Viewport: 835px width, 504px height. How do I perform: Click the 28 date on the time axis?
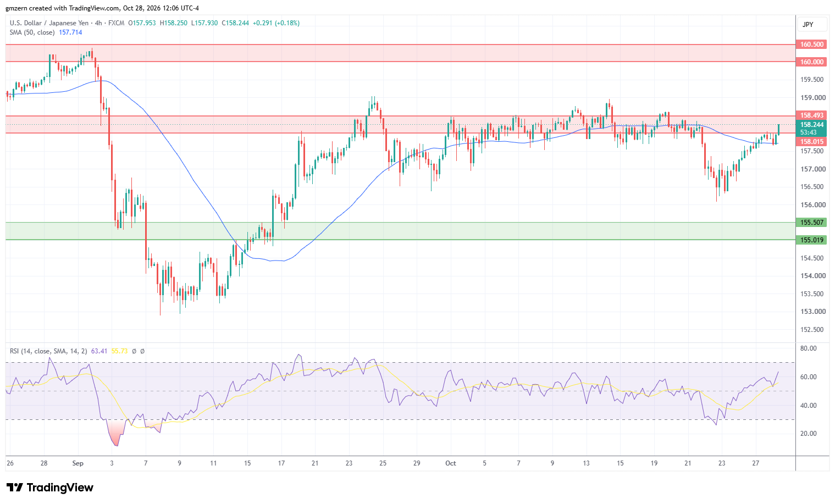(x=44, y=463)
